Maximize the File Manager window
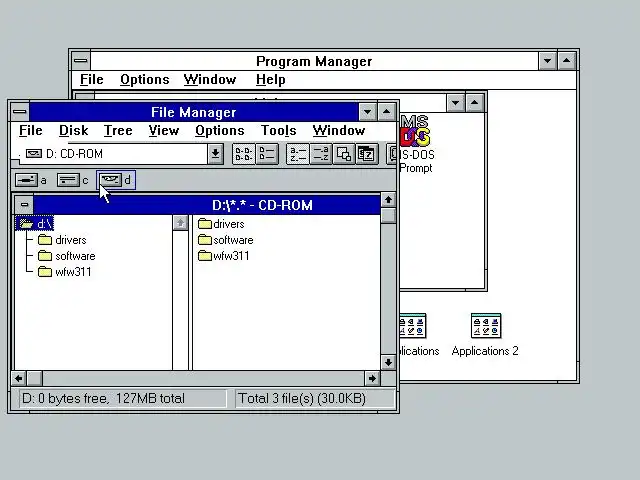The height and width of the screenshot is (480, 640). coord(386,112)
